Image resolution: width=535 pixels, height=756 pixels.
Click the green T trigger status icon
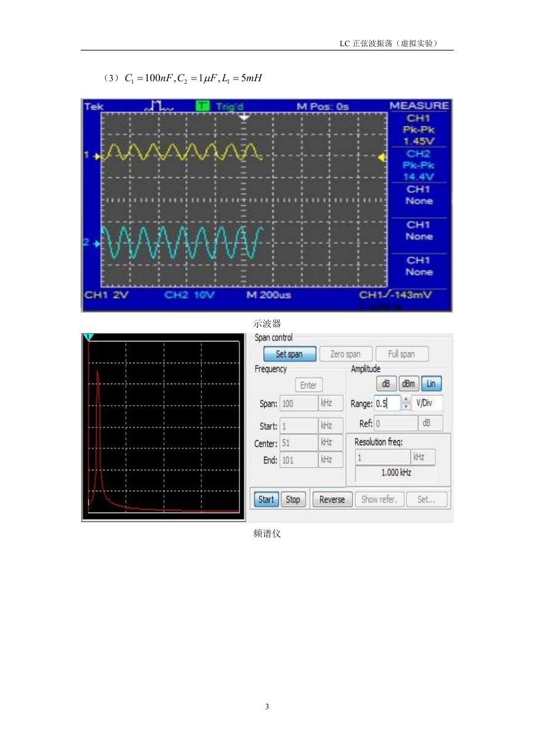[x=202, y=106]
